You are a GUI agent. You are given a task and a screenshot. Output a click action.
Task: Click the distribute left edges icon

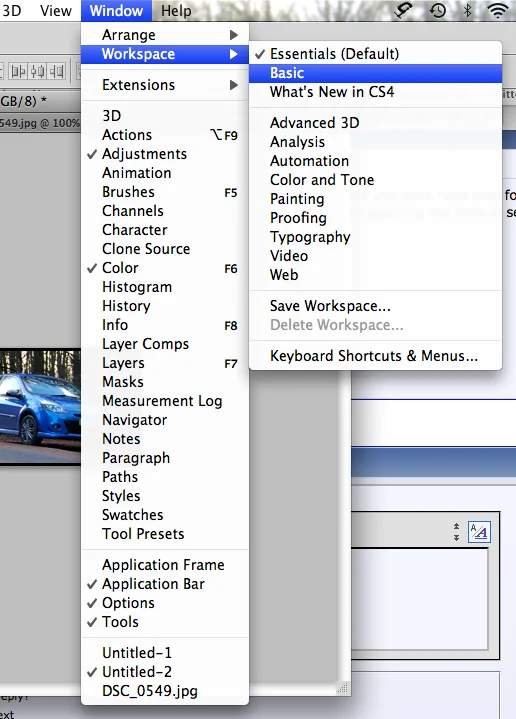click(x=19, y=72)
